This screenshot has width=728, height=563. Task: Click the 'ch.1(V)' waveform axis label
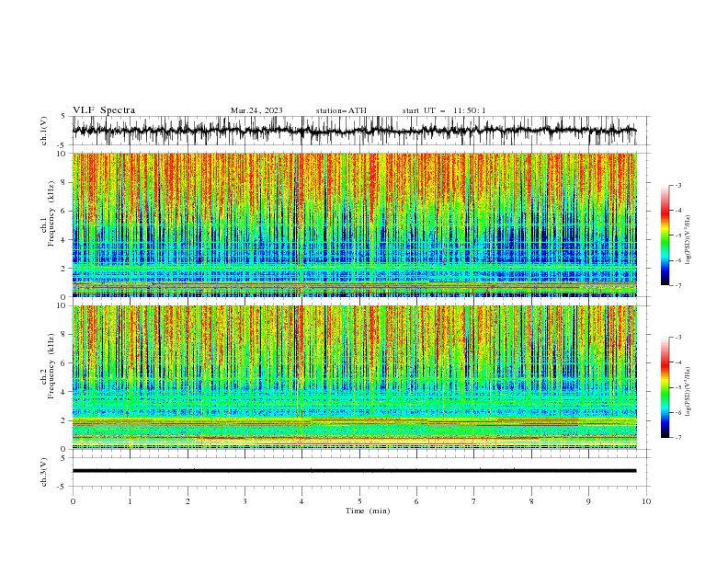[x=44, y=131]
